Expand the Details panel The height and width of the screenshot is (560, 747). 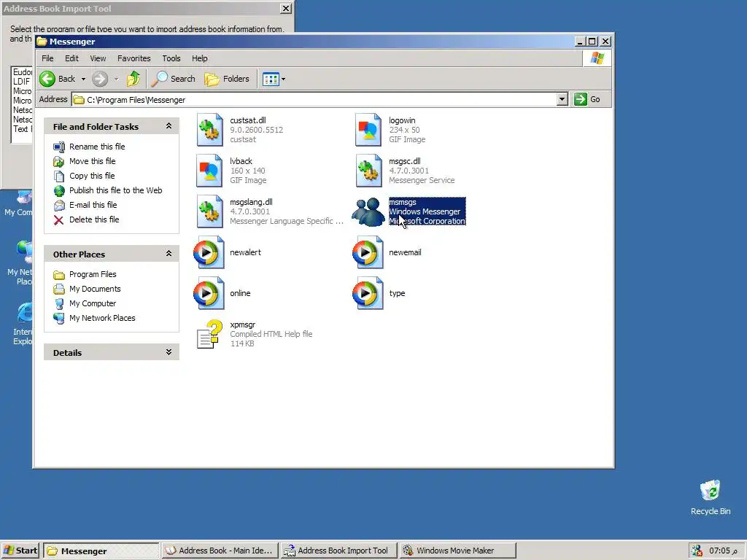[x=169, y=352]
